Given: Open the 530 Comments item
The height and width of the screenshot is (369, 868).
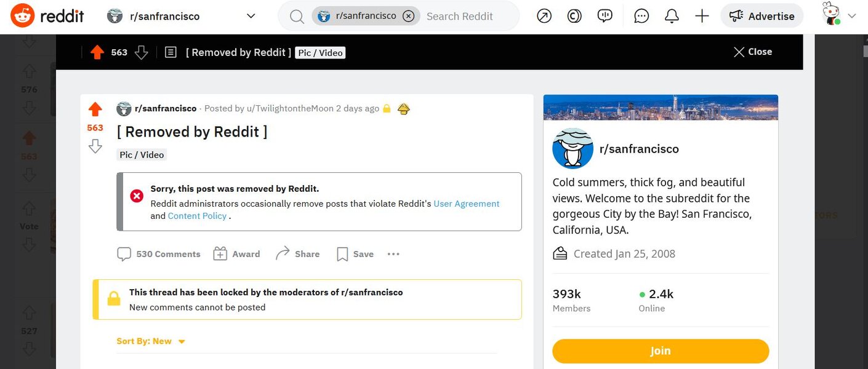Looking at the screenshot, I should click(159, 254).
